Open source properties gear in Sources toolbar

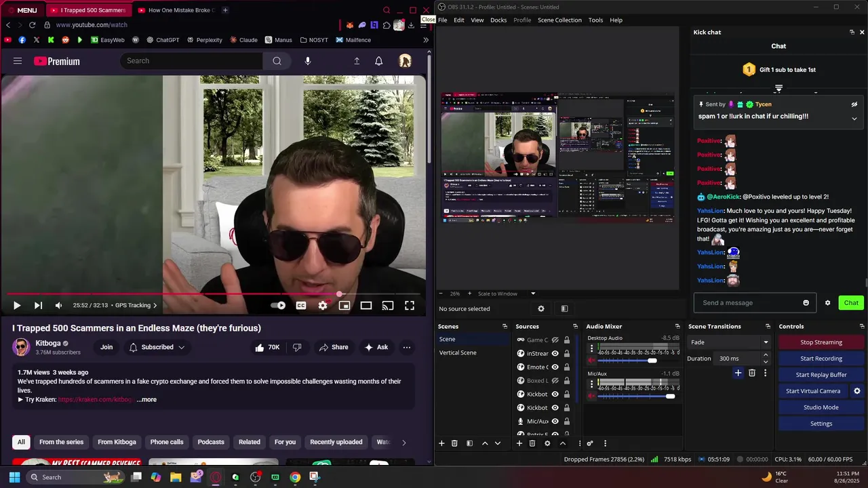547,443
